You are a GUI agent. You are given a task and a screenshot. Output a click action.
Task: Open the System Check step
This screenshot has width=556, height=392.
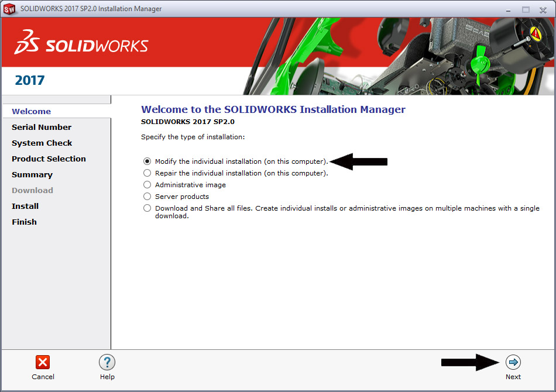(42, 143)
